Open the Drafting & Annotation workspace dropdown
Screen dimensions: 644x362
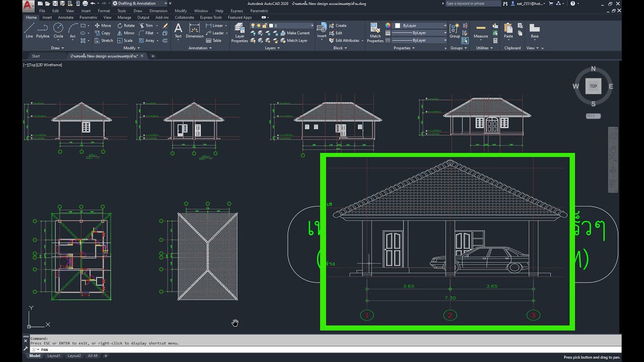point(139,4)
